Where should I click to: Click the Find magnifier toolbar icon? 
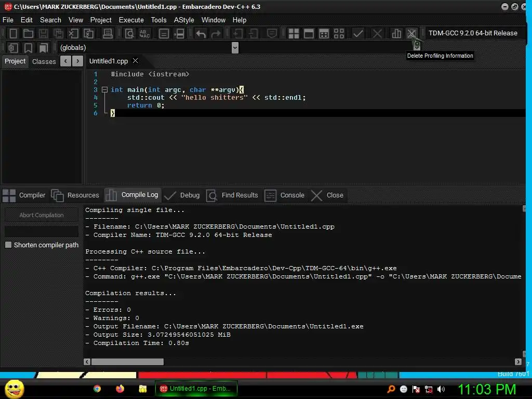point(129,33)
